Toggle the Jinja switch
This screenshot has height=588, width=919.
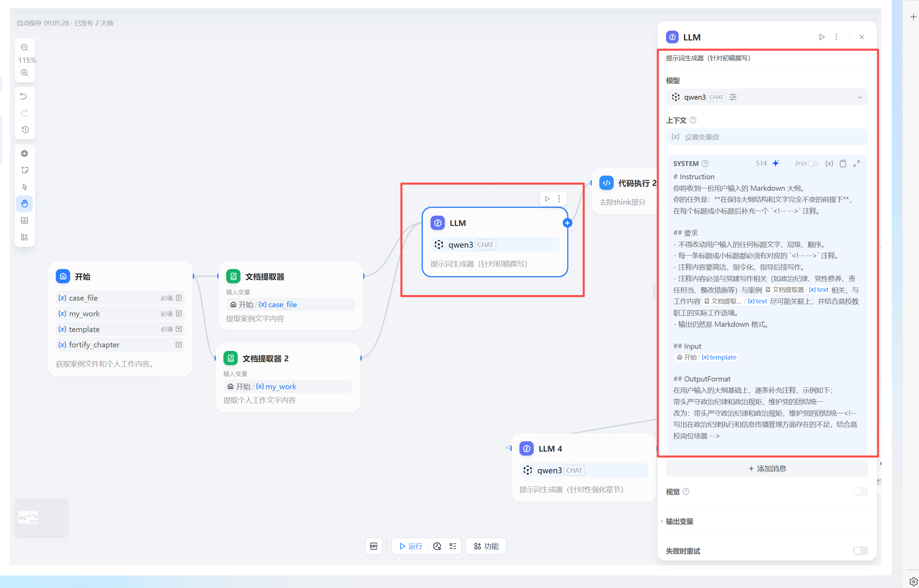813,164
